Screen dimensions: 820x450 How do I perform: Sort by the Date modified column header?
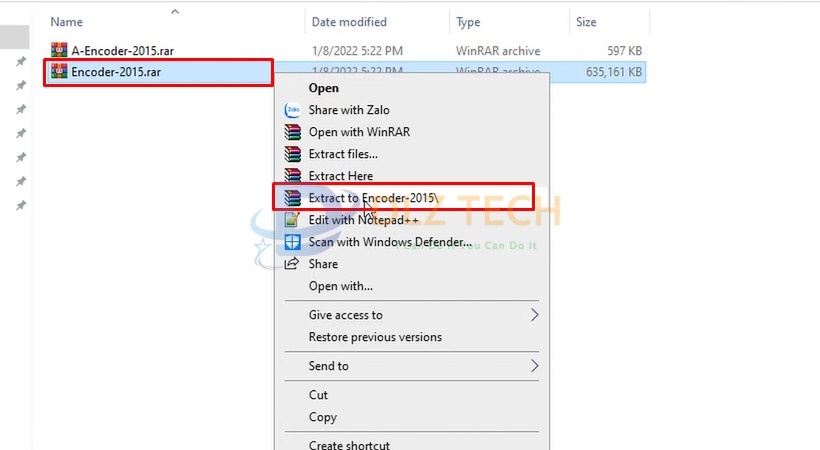tap(349, 22)
